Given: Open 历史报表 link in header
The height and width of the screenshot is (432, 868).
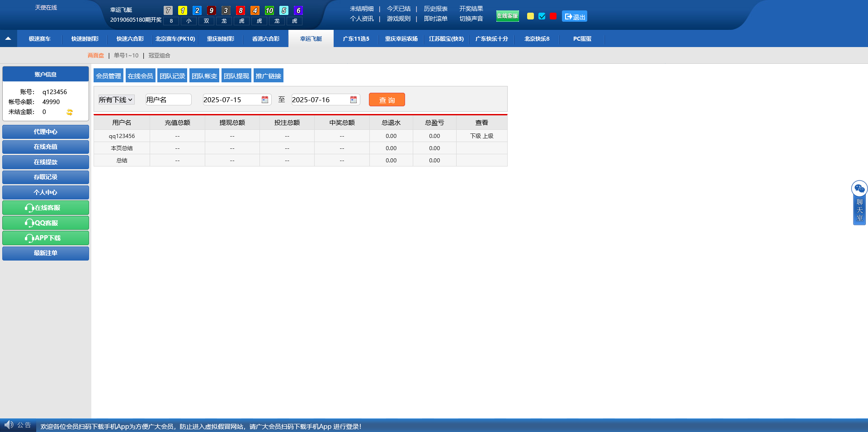Looking at the screenshot, I should (x=436, y=9).
